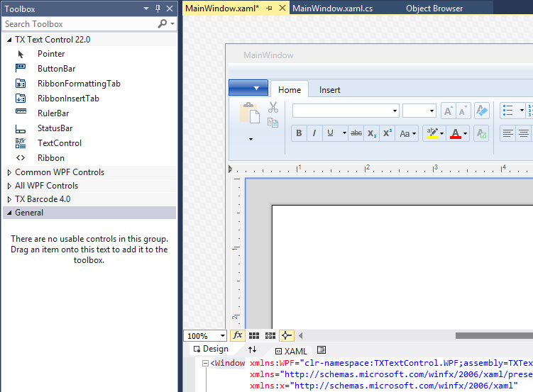Click the Cut scissors icon

click(x=273, y=108)
